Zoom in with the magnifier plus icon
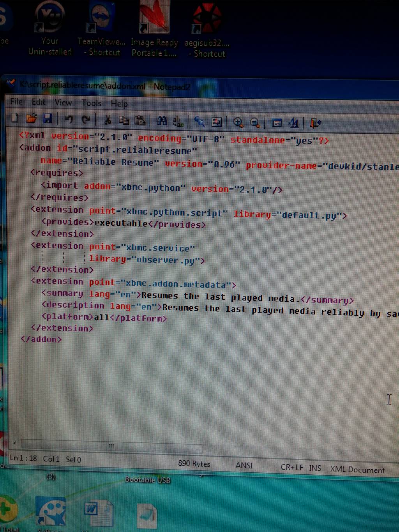This screenshot has width=399, height=532. 238,123
